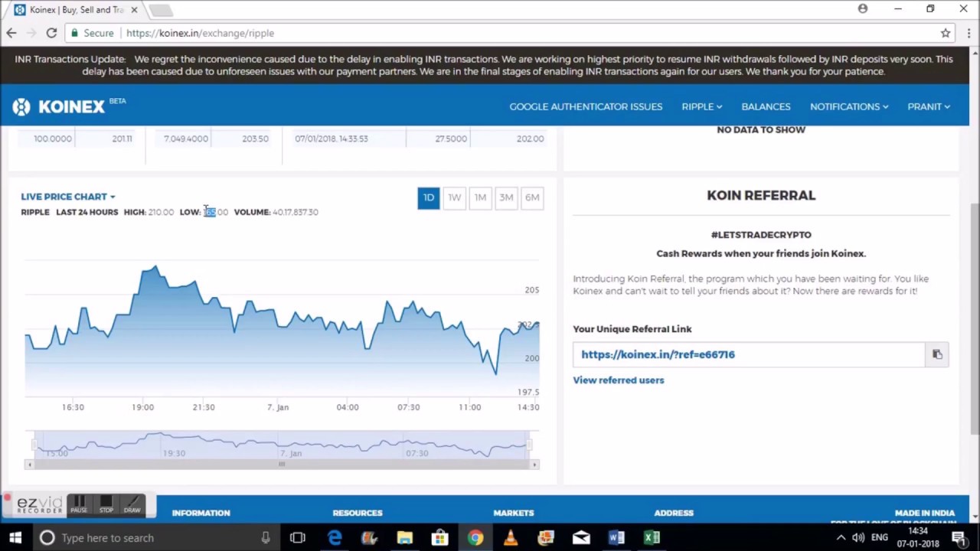The height and width of the screenshot is (551, 980).
Task: Click the Ezvid Draw tool
Action: [132, 505]
